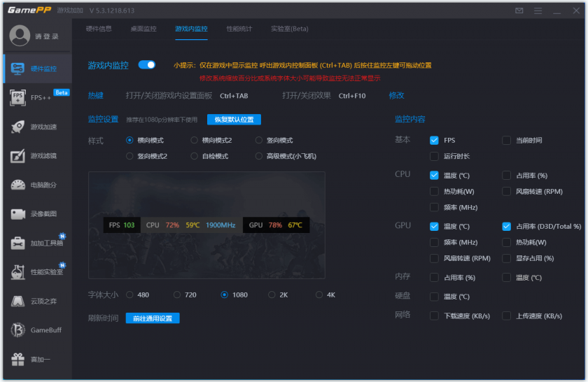Open the 录像截图 camera icon
The width and height of the screenshot is (588, 382).
(17, 214)
